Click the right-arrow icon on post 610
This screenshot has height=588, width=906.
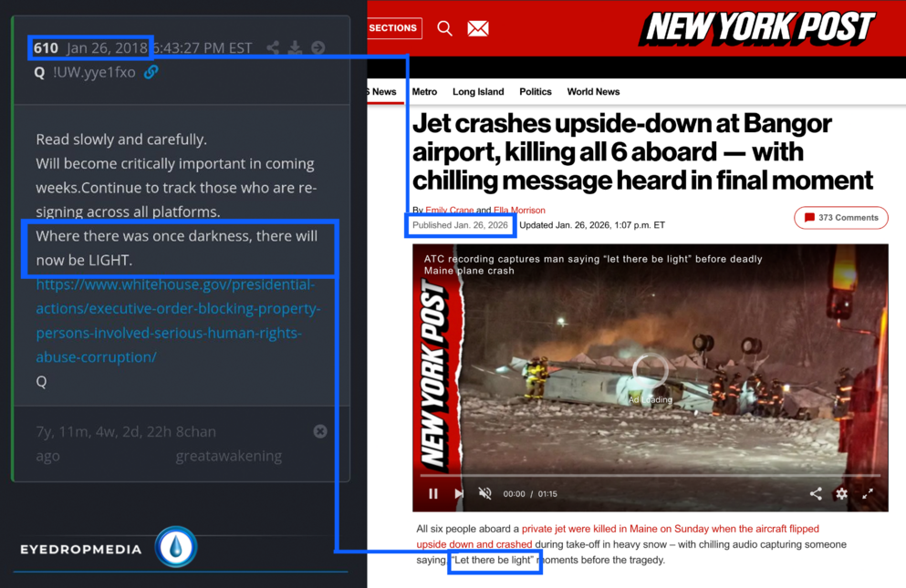pos(318,47)
